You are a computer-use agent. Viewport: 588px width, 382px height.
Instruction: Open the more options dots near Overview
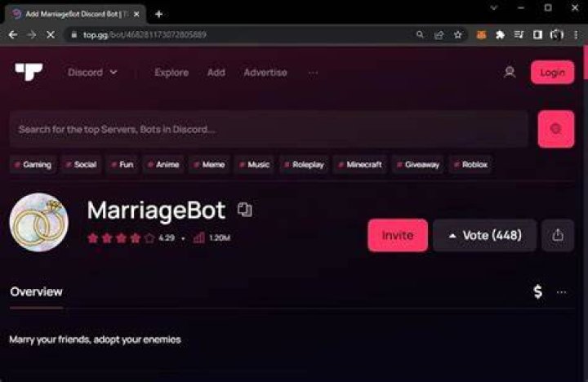(x=561, y=292)
